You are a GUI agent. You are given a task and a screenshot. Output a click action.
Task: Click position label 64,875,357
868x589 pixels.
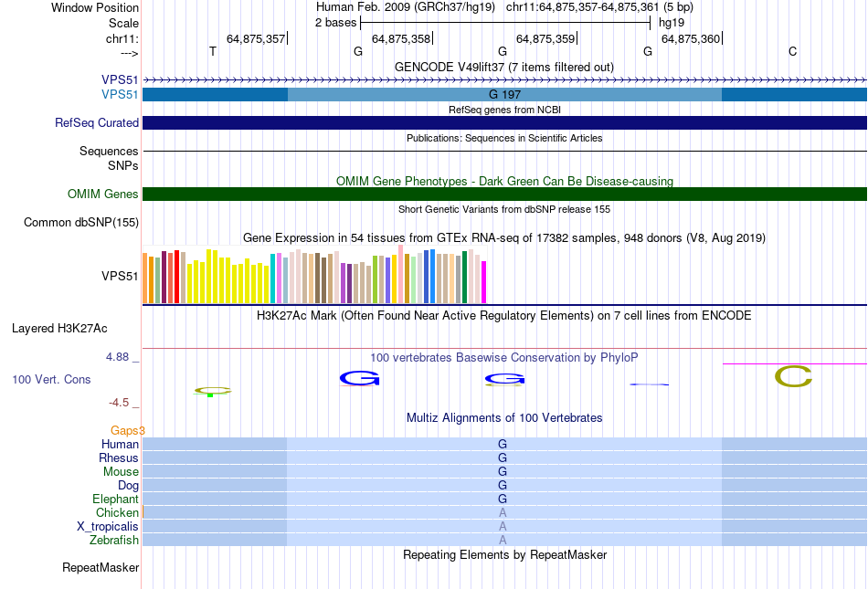[x=256, y=38]
